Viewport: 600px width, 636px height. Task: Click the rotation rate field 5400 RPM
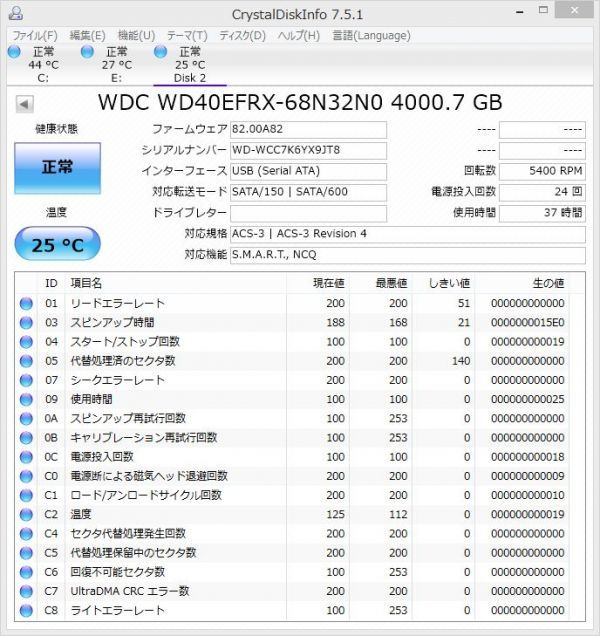pyautogui.click(x=542, y=172)
